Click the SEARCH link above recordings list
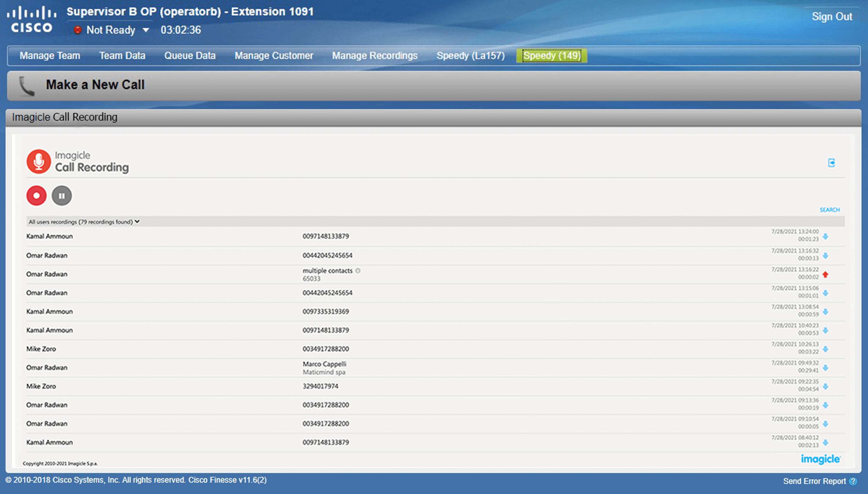Image resolution: width=868 pixels, height=494 pixels. [x=829, y=210]
